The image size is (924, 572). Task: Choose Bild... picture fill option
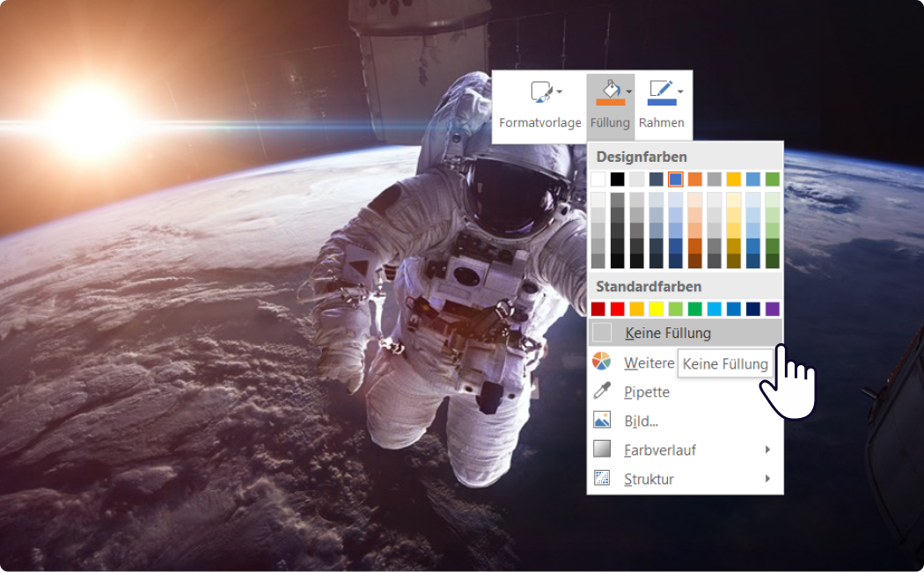point(641,421)
